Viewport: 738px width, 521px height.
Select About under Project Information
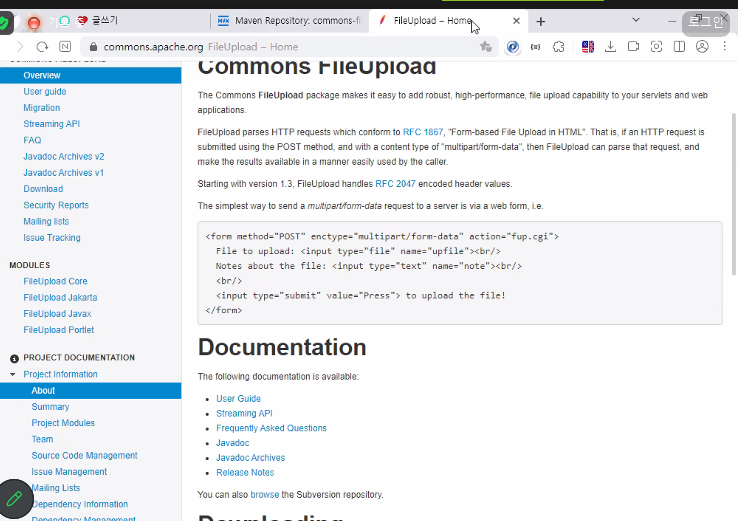coord(90,391)
